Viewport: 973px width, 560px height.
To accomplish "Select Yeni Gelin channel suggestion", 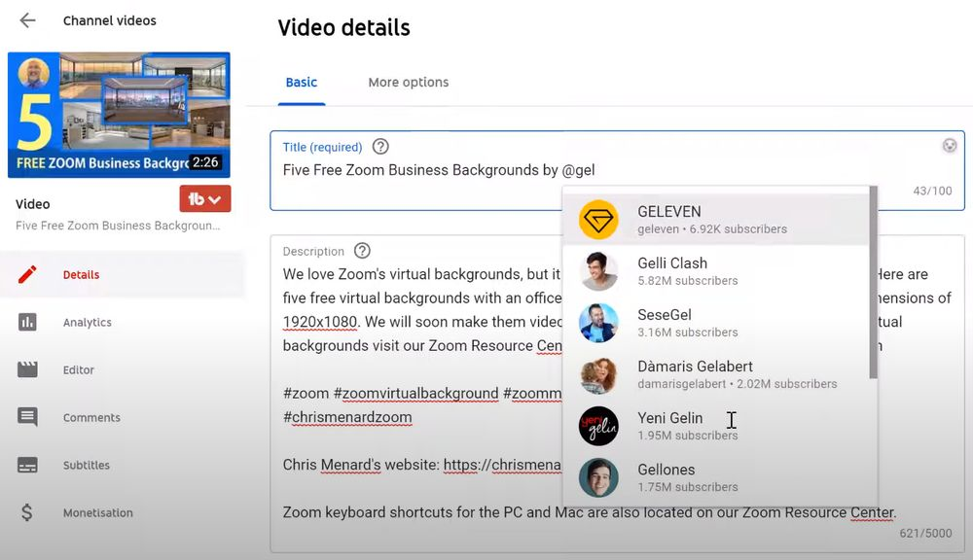I will 671,426.
